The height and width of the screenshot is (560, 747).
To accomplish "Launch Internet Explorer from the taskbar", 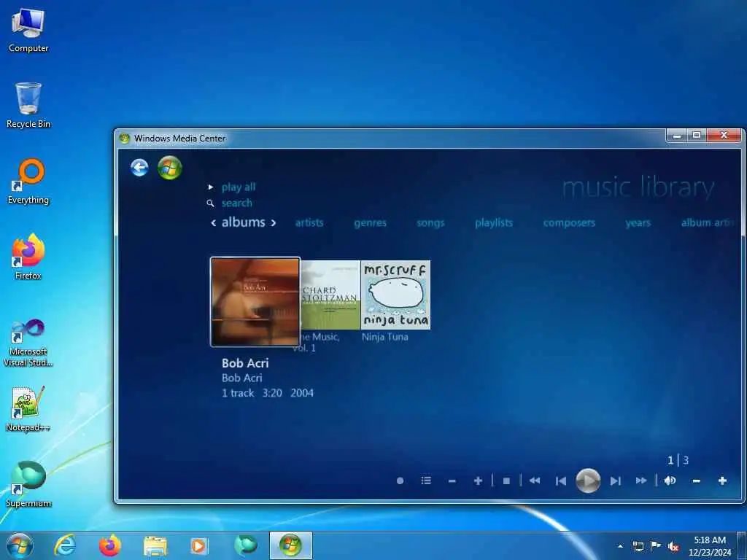I will pos(65,545).
